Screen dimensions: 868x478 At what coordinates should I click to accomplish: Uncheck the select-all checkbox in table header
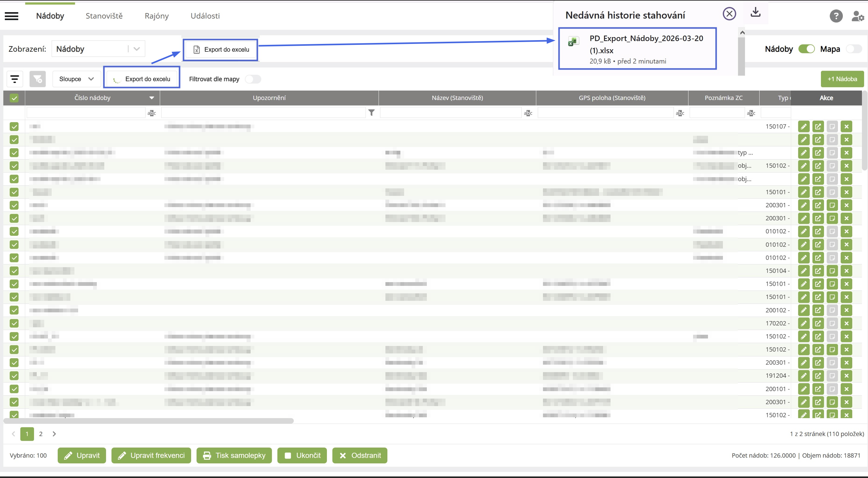pos(14,98)
